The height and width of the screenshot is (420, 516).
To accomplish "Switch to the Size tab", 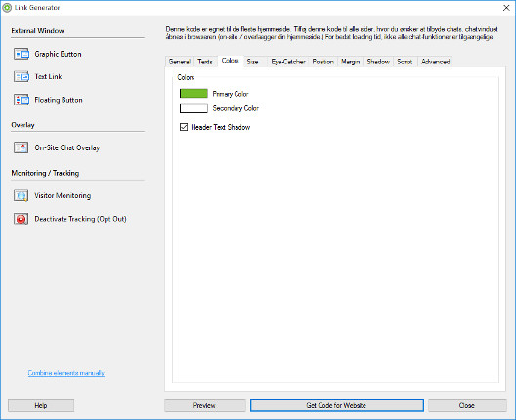I will (252, 62).
